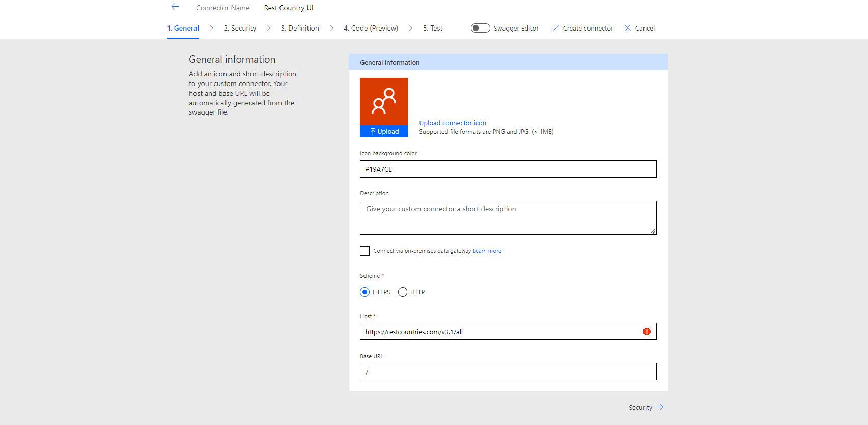Click into the Description text area
868x425 pixels.
point(508,217)
